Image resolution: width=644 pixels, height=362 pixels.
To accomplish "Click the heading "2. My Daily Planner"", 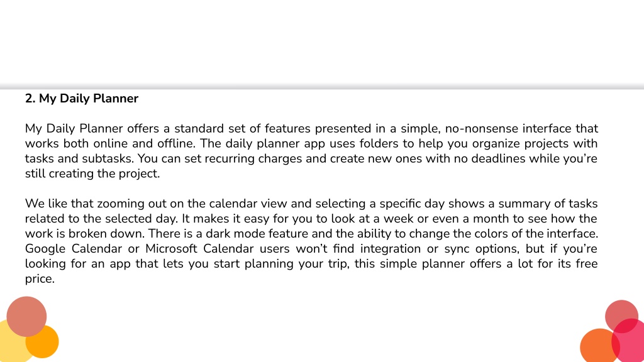I will [x=82, y=99].
